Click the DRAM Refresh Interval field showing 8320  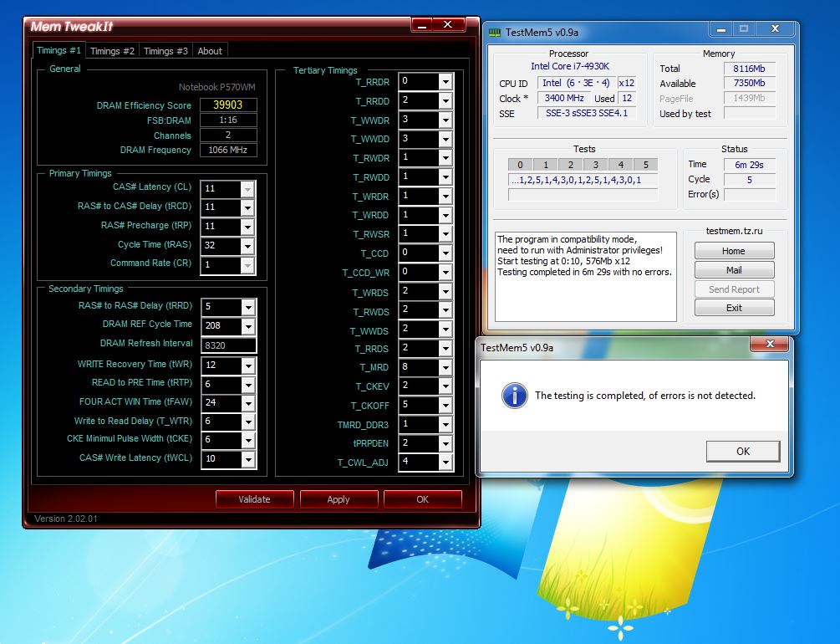coord(229,345)
